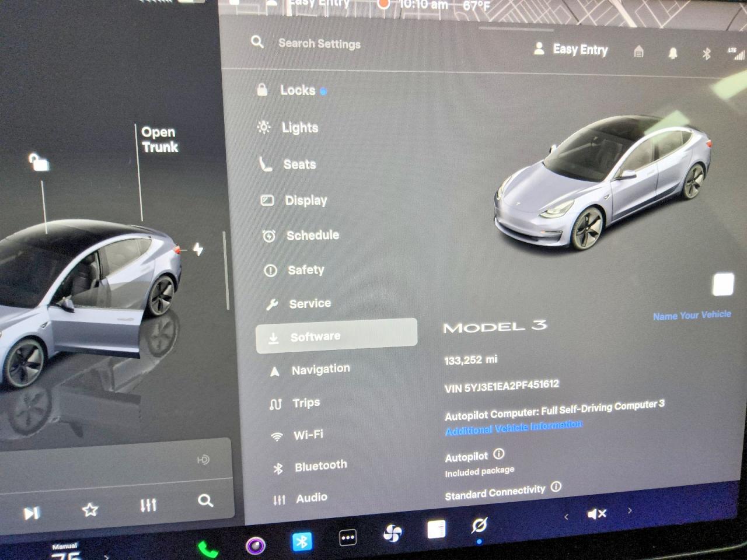Tap the recording indicator in status bar

coord(384,5)
